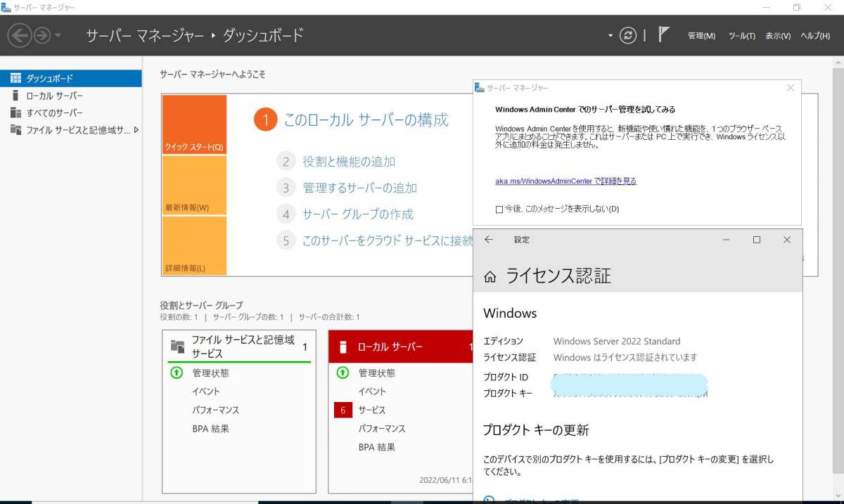Click the orange step 1 circle
This screenshot has height=504, width=844.
point(265,120)
